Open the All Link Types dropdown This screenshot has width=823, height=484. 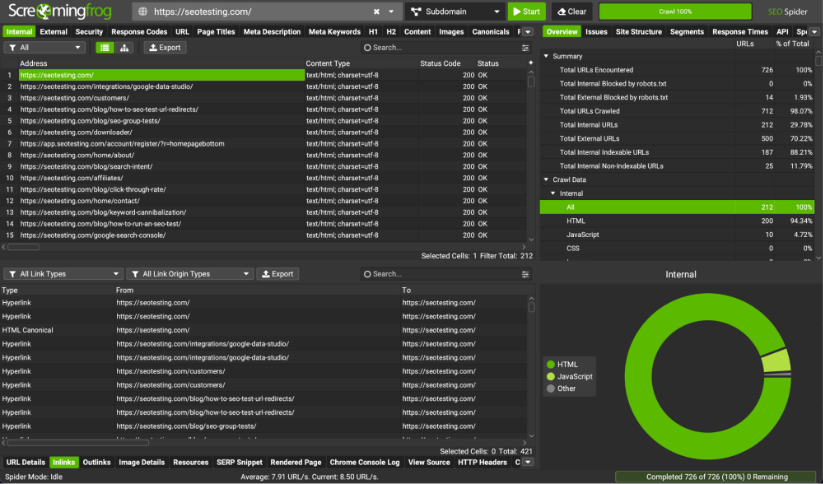click(x=62, y=274)
